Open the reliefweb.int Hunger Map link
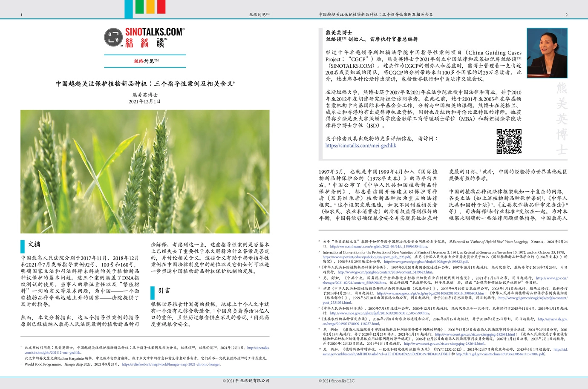588x389 pixels. click(x=171, y=364)
